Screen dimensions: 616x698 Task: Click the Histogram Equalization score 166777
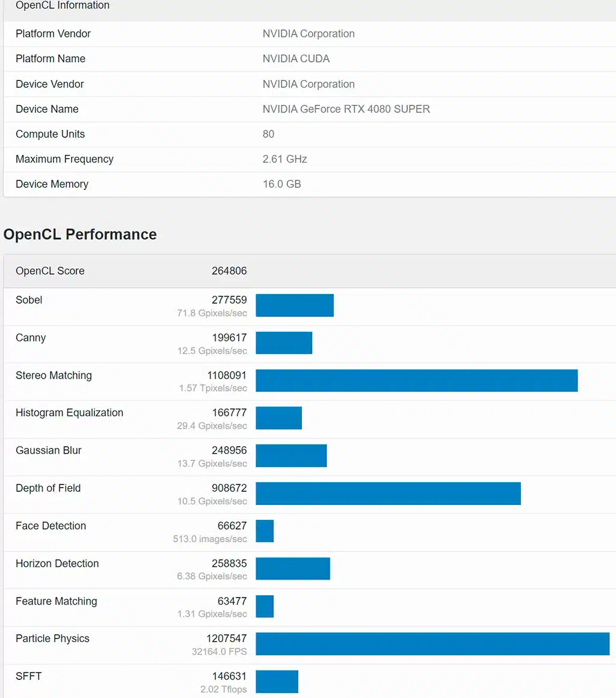(x=229, y=412)
